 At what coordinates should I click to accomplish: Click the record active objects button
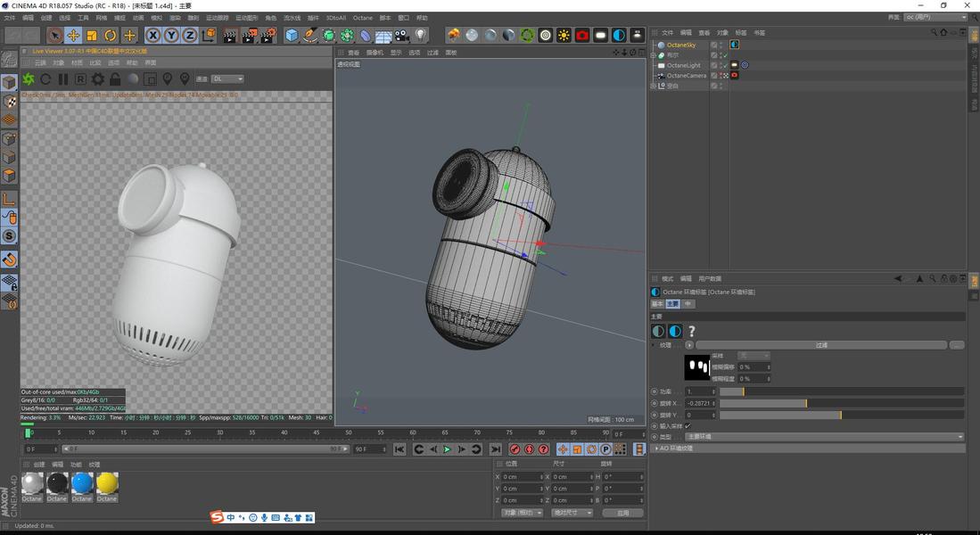click(x=515, y=449)
